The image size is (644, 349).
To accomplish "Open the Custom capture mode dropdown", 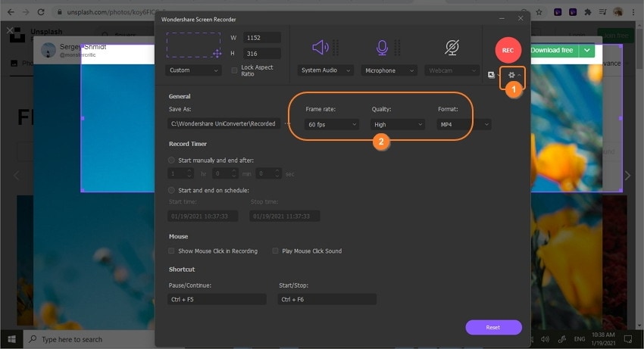I will pyautogui.click(x=193, y=70).
